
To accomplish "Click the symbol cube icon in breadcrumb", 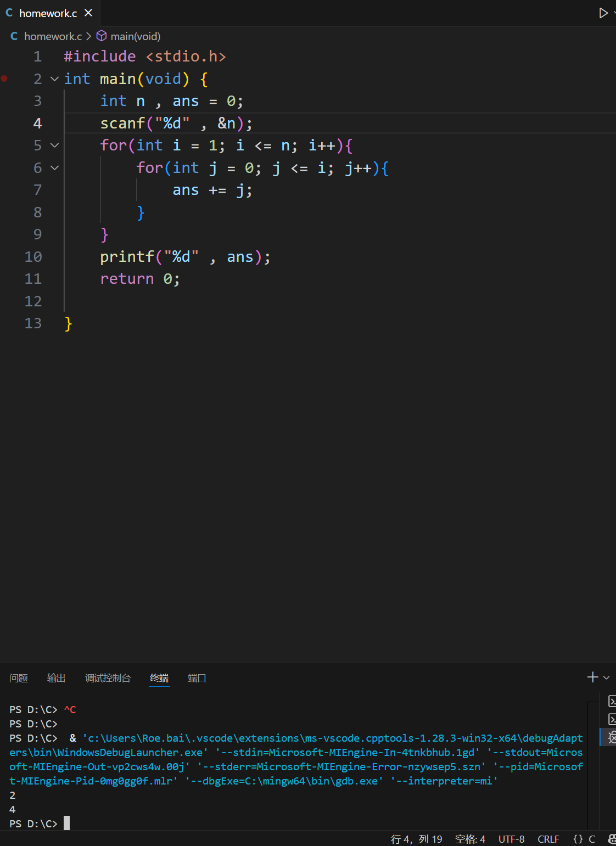I will [102, 36].
